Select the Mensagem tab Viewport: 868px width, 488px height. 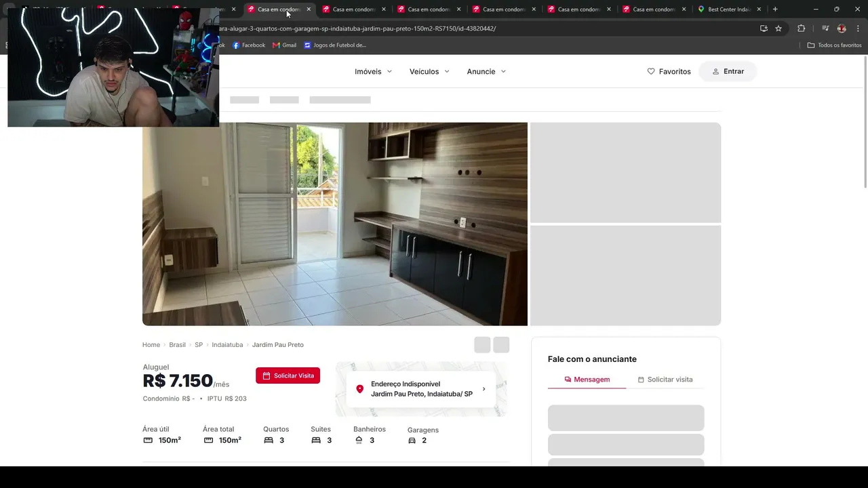[x=587, y=380]
